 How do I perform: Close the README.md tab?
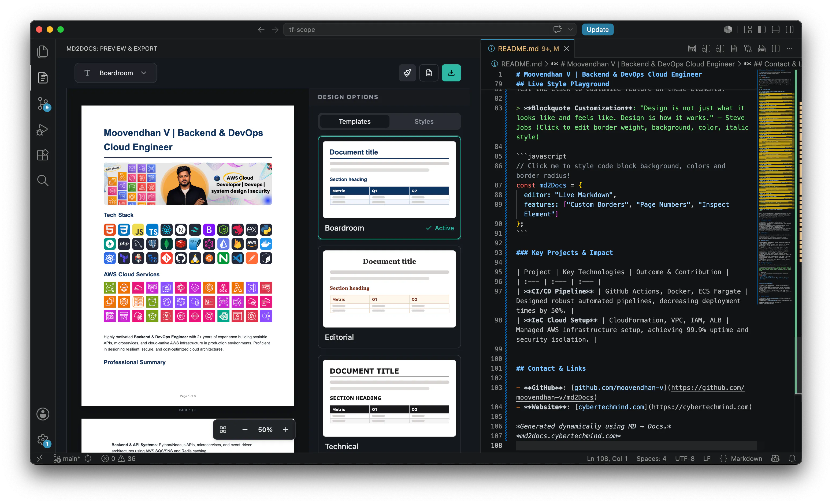coord(567,48)
